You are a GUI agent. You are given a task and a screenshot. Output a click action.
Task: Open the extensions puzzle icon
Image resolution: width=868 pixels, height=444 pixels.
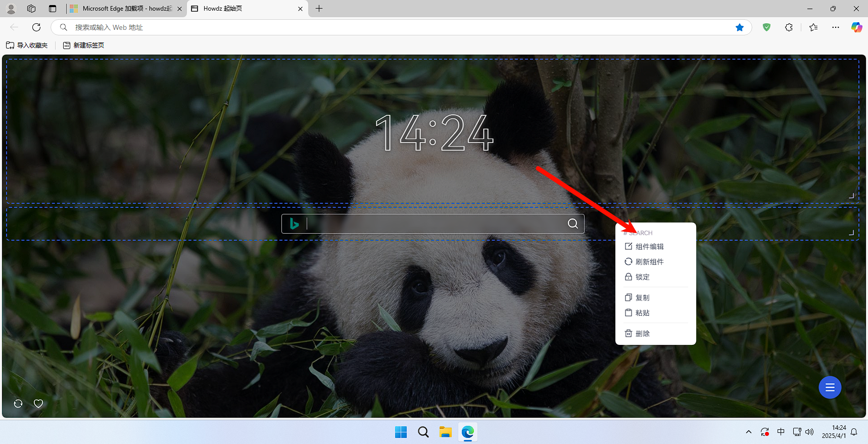[x=789, y=27]
